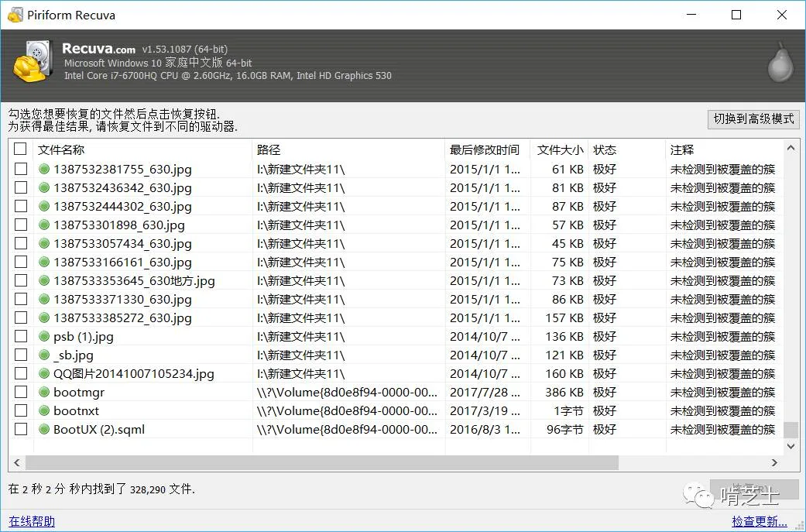Select file name QQ图片20141007105234.jpg
Image resolution: width=806 pixels, height=532 pixels.
134,374
